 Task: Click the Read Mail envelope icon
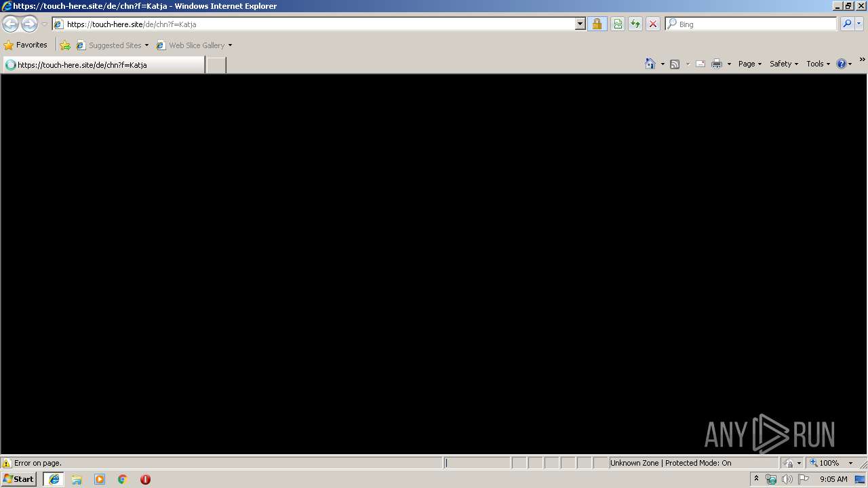(701, 64)
